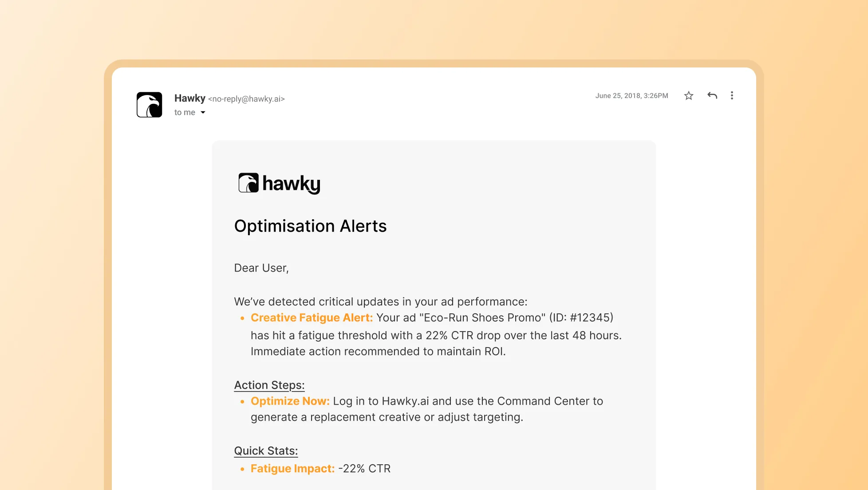Click the Quick Stats heading
868x490 pixels.
pyautogui.click(x=266, y=451)
